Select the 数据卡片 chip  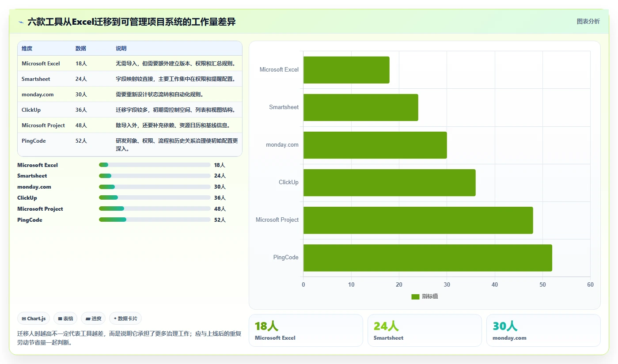tap(125, 318)
